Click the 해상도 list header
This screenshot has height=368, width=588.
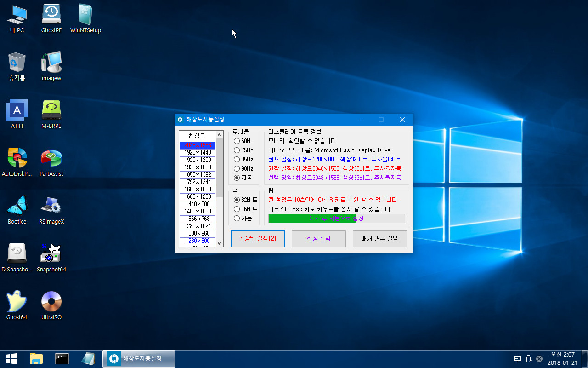point(198,136)
